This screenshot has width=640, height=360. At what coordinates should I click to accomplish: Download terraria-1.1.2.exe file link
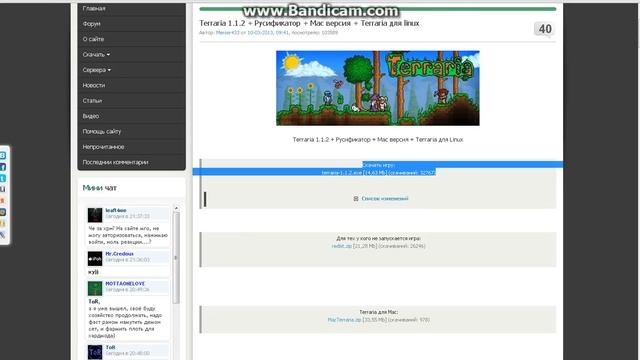point(341,173)
